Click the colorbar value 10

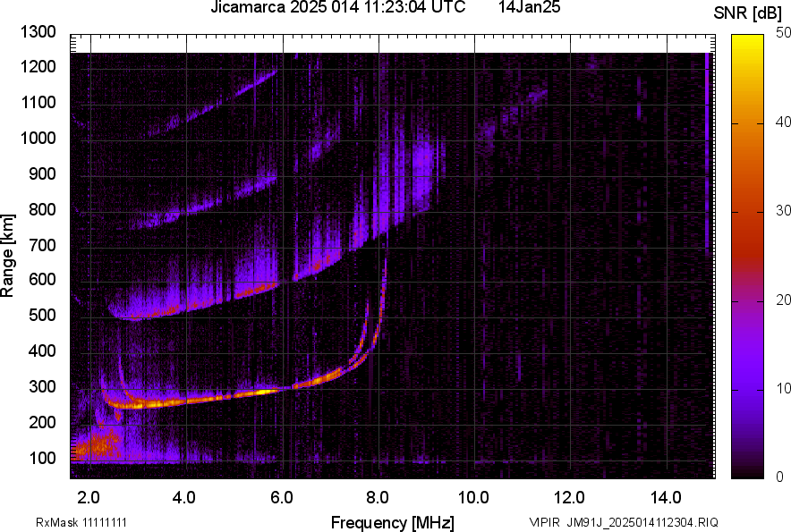pyautogui.click(x=783, y=388)
